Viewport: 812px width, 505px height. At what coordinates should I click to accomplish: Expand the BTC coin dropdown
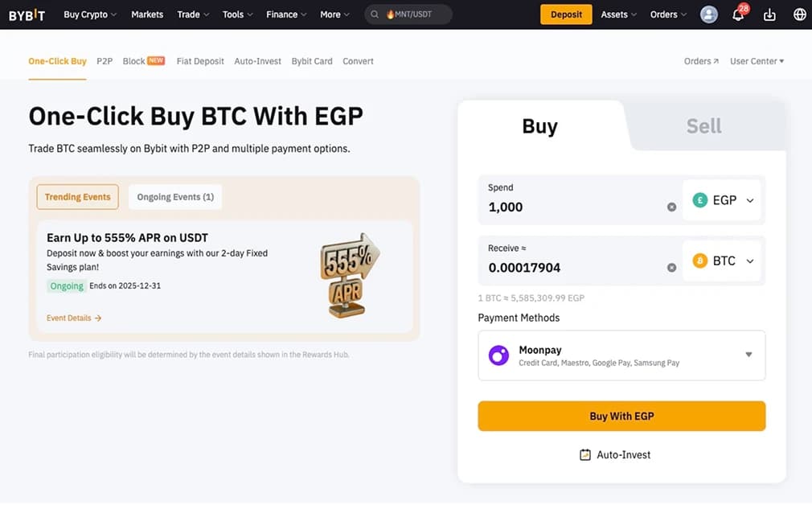(x=724, y=261)
